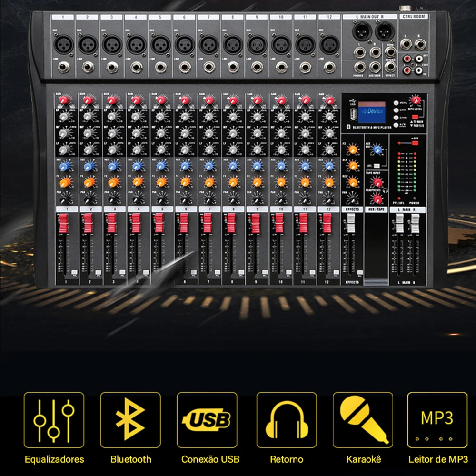Viewport: 476px width, 476px height.
Task: Click the CTRL ROOM left jack
Action: [x=406, y=45]
